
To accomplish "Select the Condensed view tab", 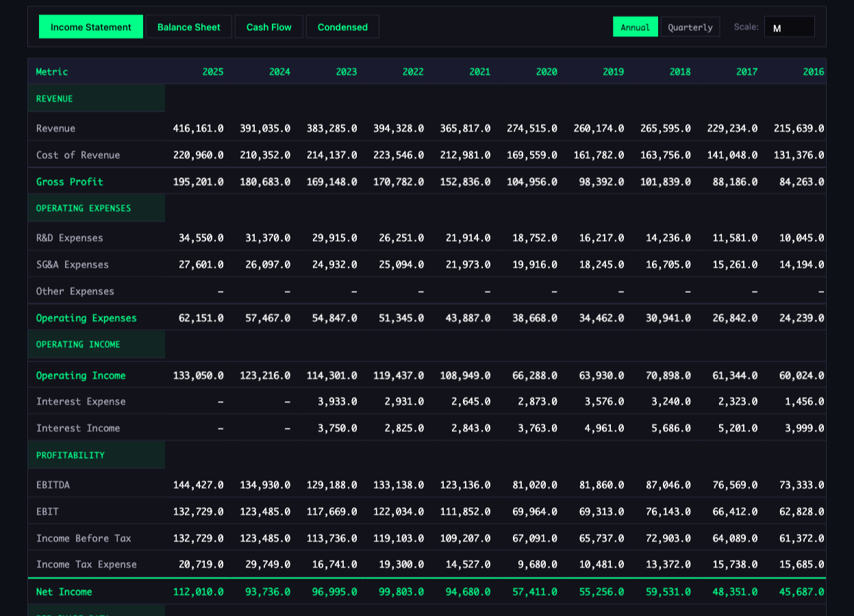I will coord(342,27).
